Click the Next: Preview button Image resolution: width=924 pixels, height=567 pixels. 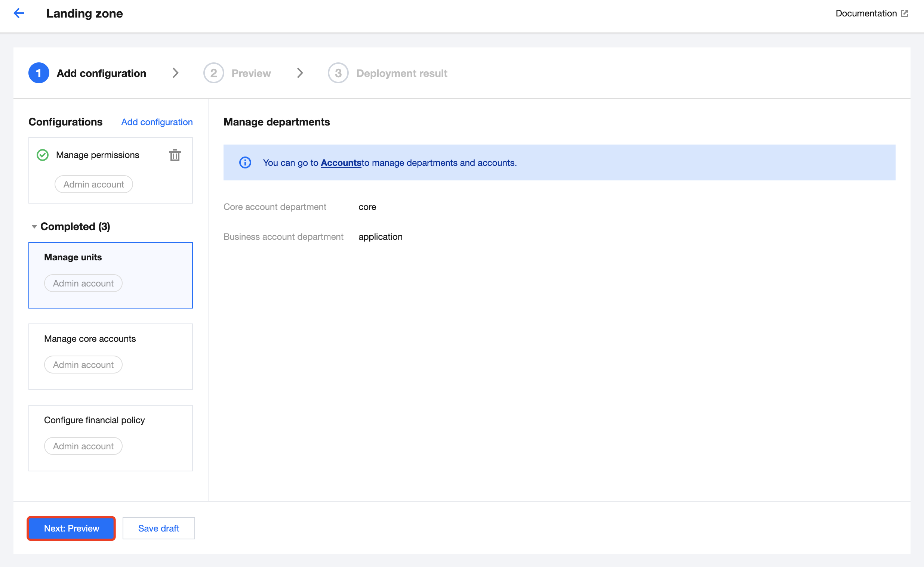click(71, 528)
